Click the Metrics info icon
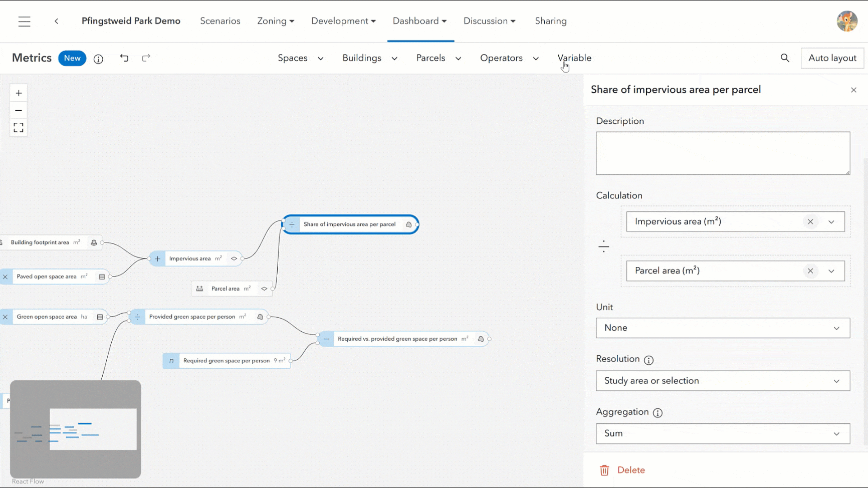The width and height of the screenshot is (868, 488). tap(99, 59)
